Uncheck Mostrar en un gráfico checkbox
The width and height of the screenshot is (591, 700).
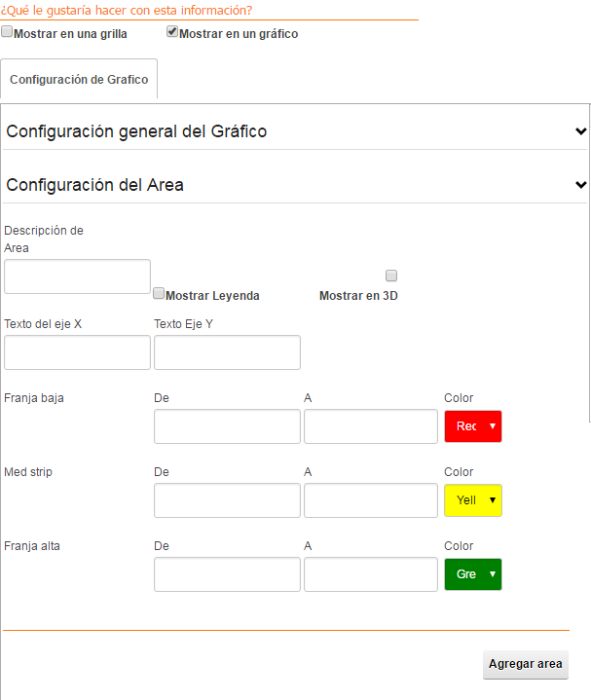[172, 32]
